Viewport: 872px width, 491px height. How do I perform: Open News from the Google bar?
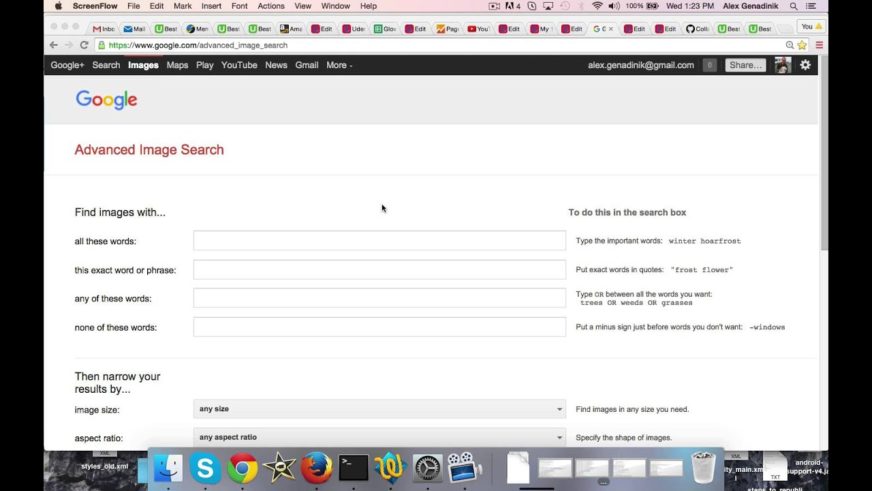tap(276, 65)
